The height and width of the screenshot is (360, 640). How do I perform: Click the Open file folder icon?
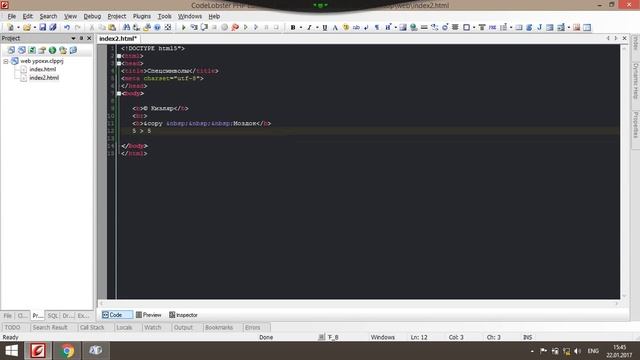click(27, 27)
